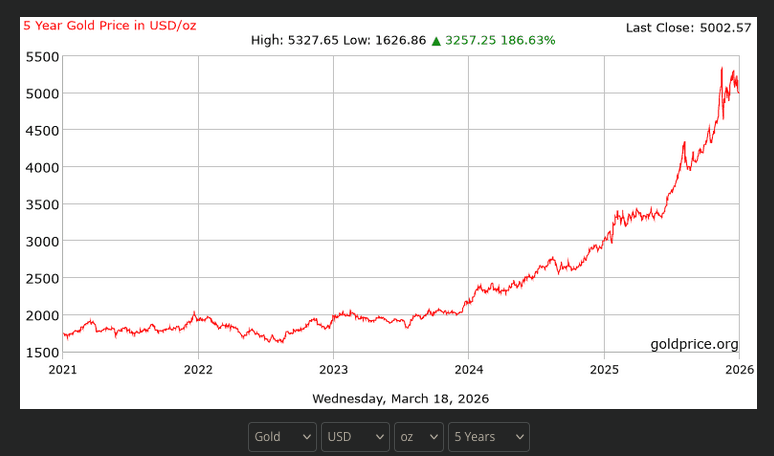The image size is (774, 456).
Task: Click the 5500 y-axis price label
Action: click(41, 57)
